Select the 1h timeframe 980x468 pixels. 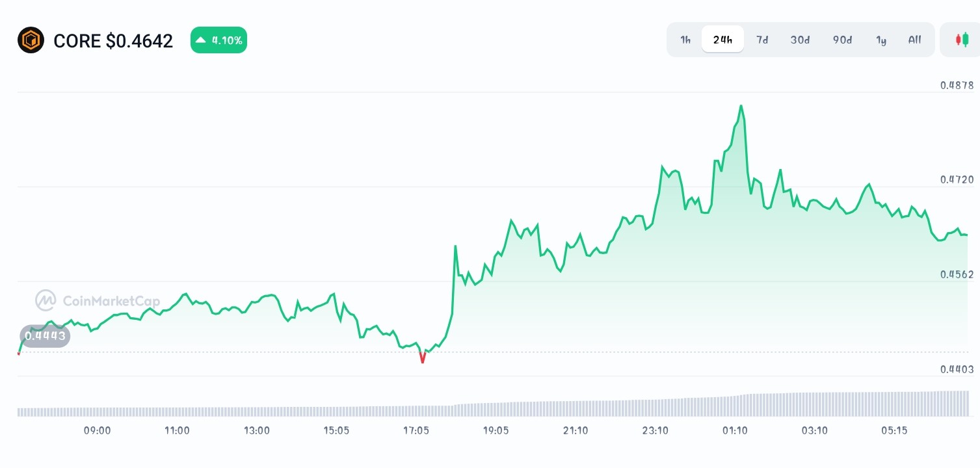685,40
